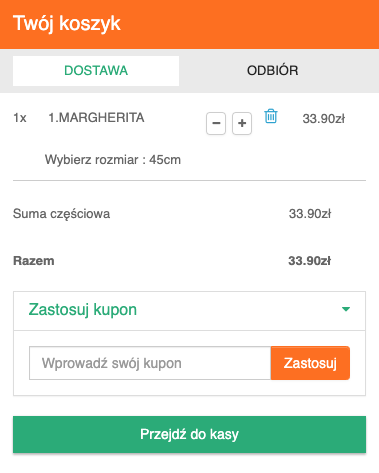Viewport: 379px width, 473px height.
Task: Click the Twój koszyk header title
Action: click(67, 23)
